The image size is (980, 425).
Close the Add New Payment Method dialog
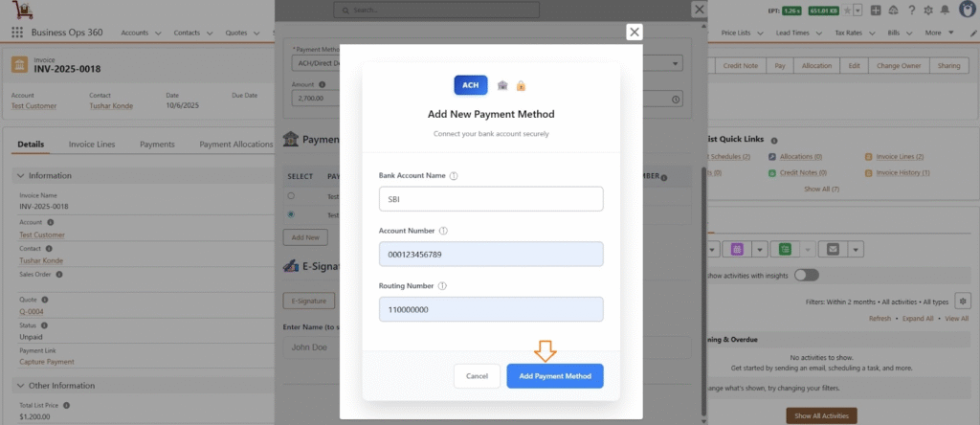pos(634,32)
